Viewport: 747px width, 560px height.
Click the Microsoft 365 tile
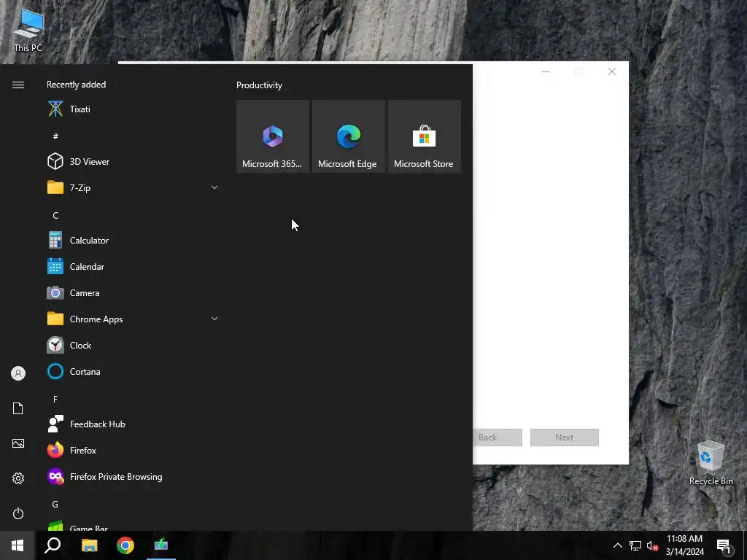pyautogui.click(x=273, y=136)
